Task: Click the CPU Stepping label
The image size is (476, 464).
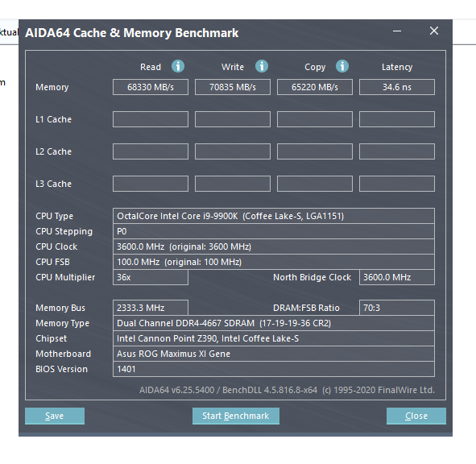Action: pos(64,232)
